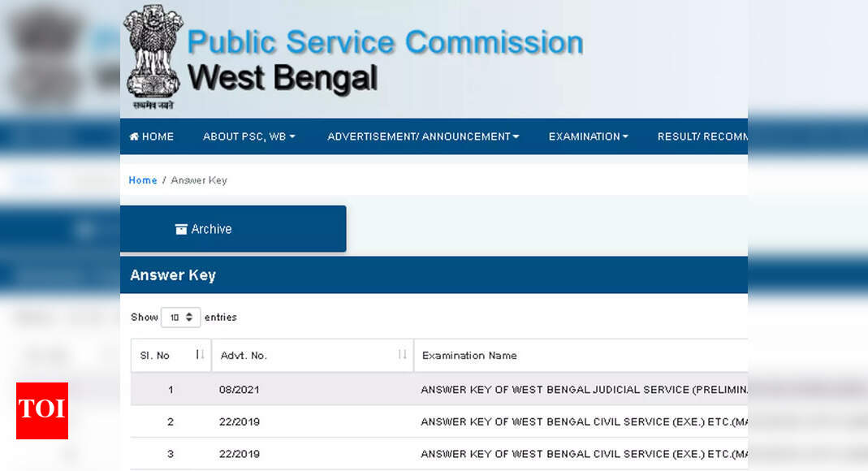Open row 2 Civil Service answer key

tap(439, 421)
